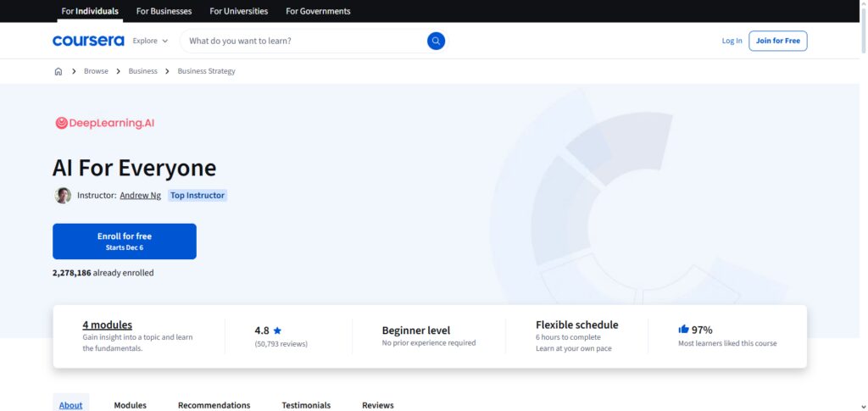
Task: Open the Browse breadcrumb link
Action: click(x=96, y=71)
